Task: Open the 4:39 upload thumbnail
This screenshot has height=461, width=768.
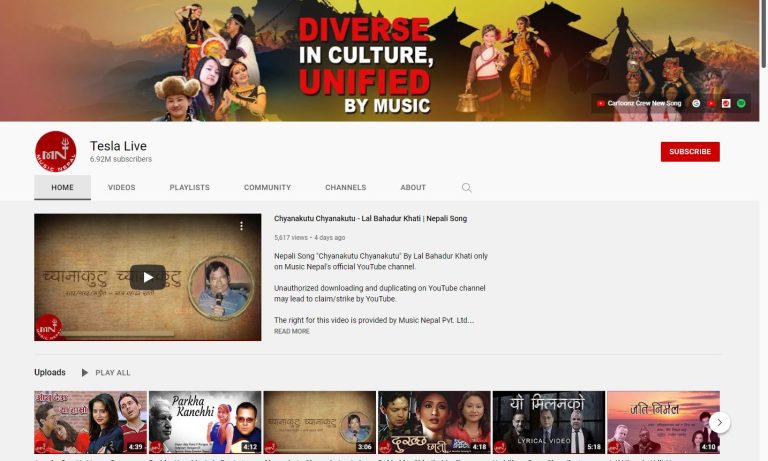Action: pos(91,422)
